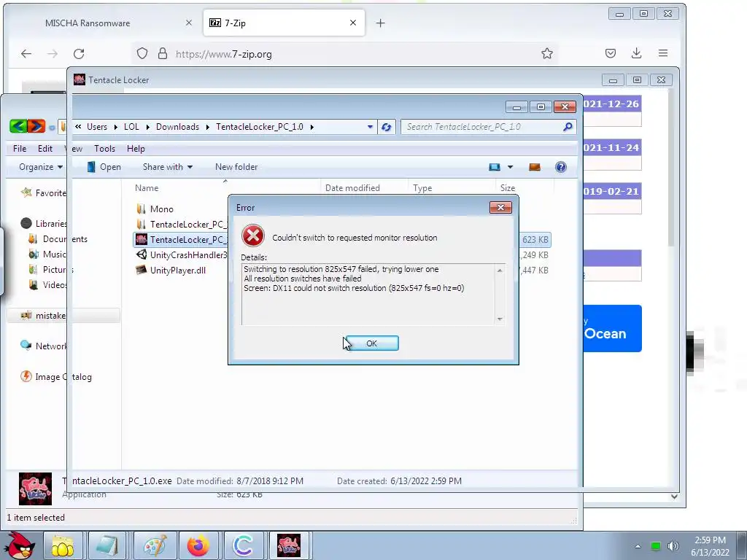This screenshot has height=560, width=747.
Task: Show hidden system tray icons
Action: (x=638, y=546)
